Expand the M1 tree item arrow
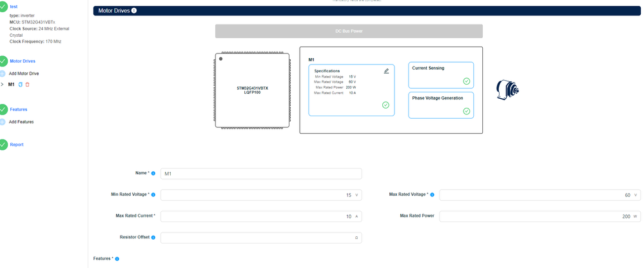Viewport: 644px width, 268px height. point(3,85)
